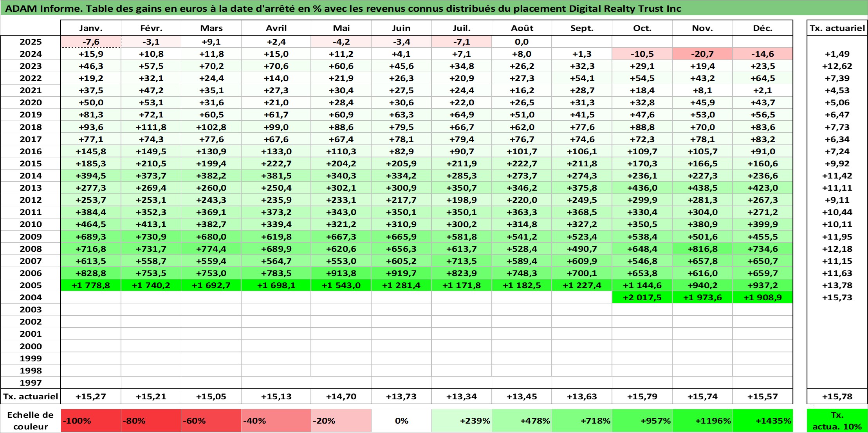Select the +15,27 actuarial rate under Janv.
The height and width of the screenshot is (433, 868).
click(x=91, y=396)
